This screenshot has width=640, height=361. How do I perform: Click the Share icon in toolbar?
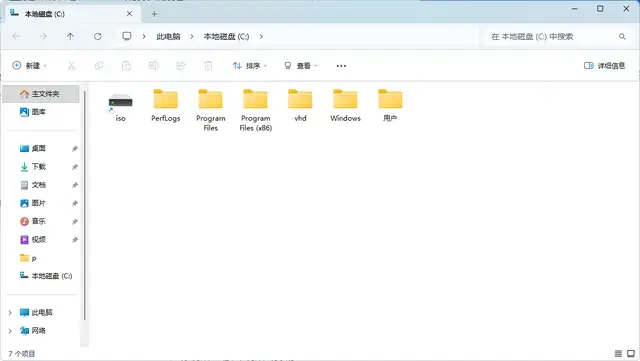[181, 65]
